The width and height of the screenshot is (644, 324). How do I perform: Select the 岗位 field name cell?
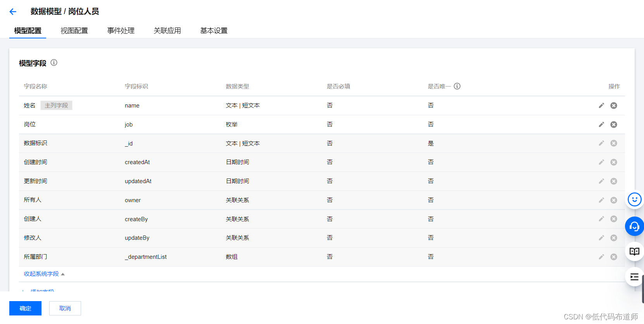pyautogui.click(x=29, y=125)
